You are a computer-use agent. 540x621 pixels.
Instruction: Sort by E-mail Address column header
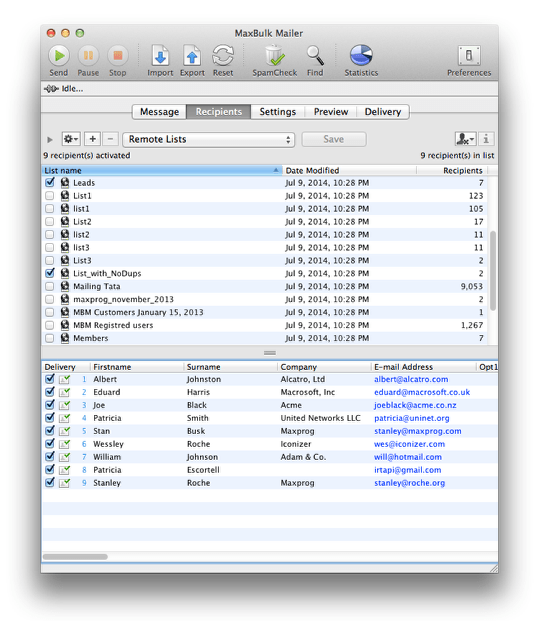[x=423, y=367]
